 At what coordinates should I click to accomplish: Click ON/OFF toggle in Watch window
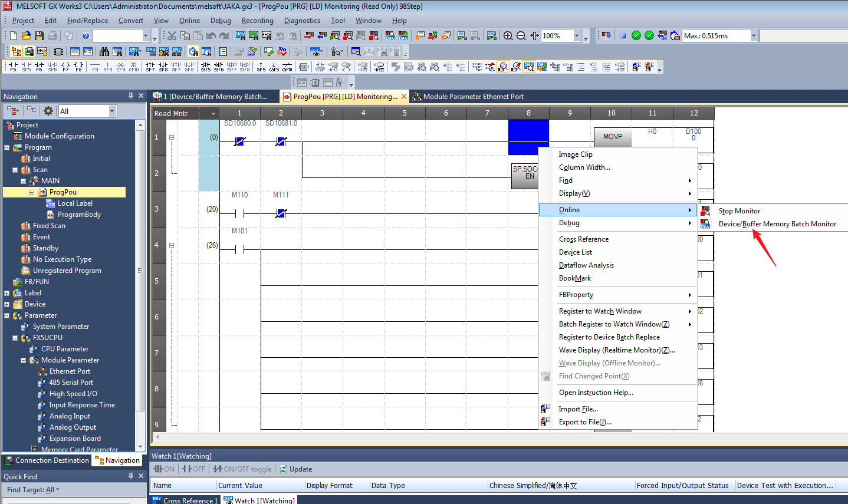242,469
